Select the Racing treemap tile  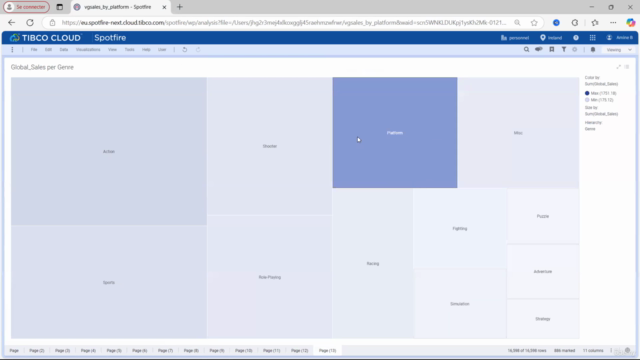(373, 263)
